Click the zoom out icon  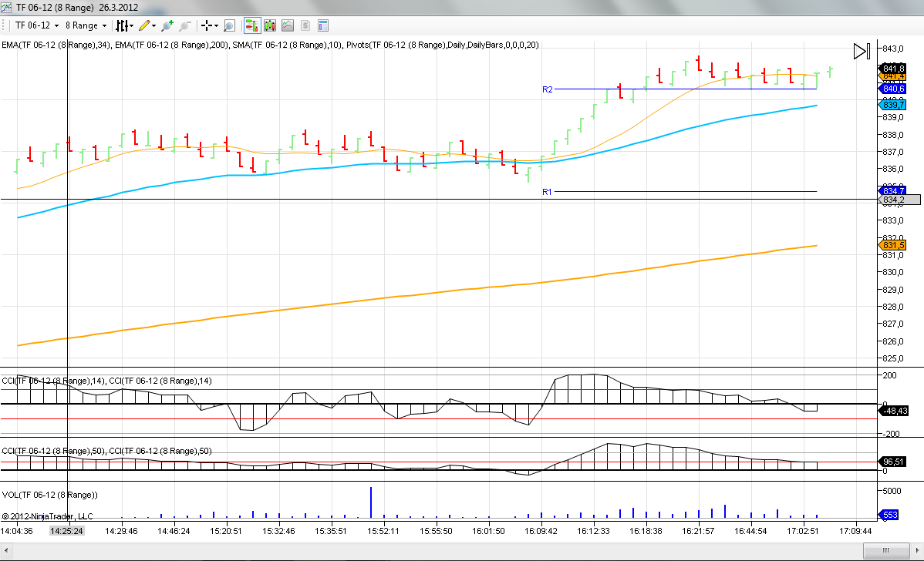[185, 25]
